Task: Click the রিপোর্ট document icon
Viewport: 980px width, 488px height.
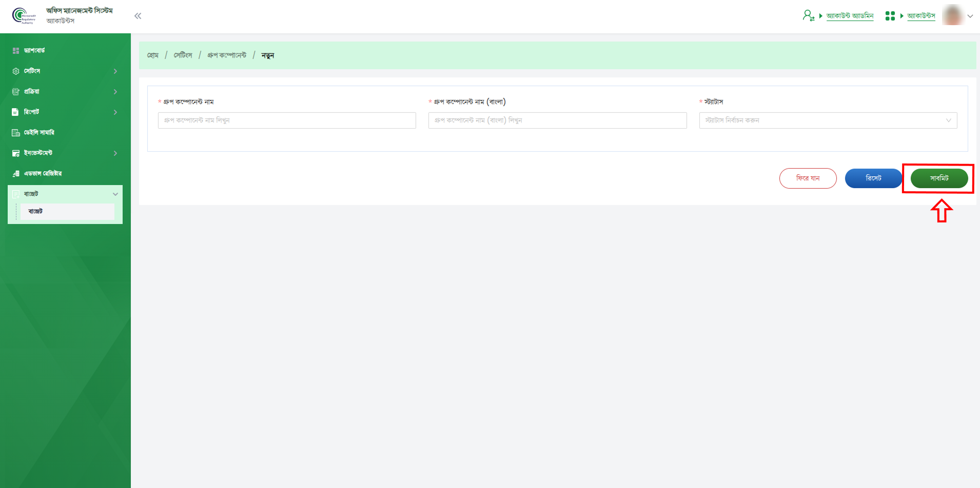Action: click(x=15, y=112)
